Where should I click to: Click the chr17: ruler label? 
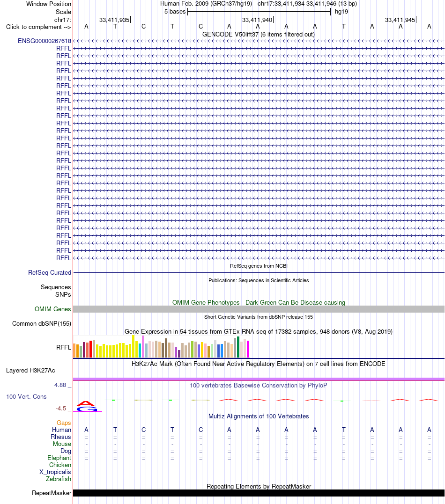pyautogui.click(x=63, y=20)
